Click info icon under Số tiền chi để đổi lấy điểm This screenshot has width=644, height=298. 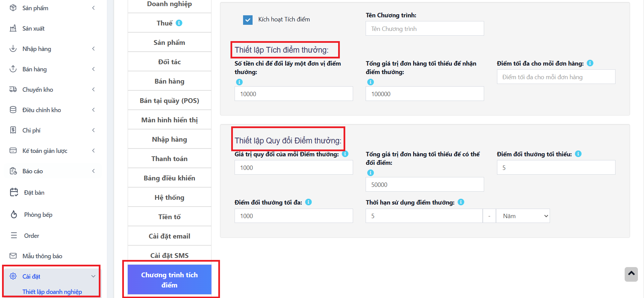coord(239,82)
